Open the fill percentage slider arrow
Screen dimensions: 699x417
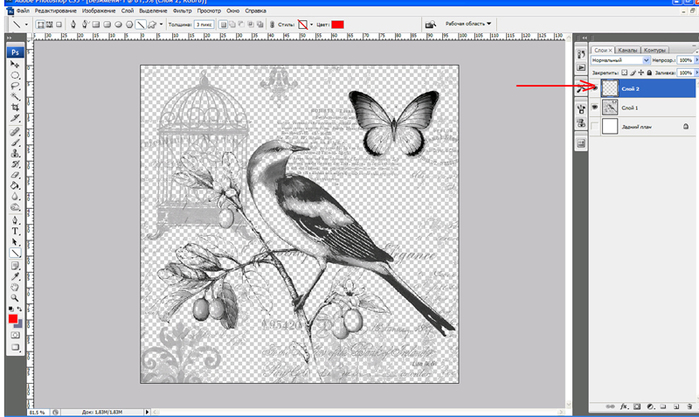click(696, 73)
